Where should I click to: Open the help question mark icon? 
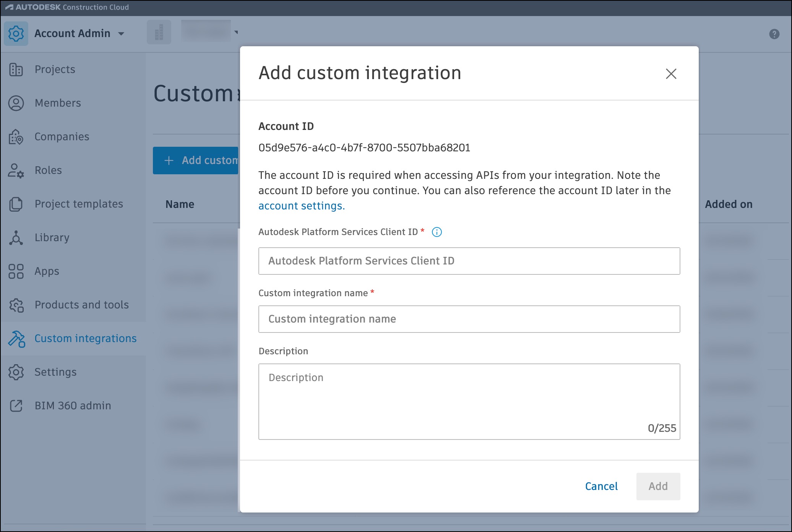pyautogui.click(x=774, y=34)
